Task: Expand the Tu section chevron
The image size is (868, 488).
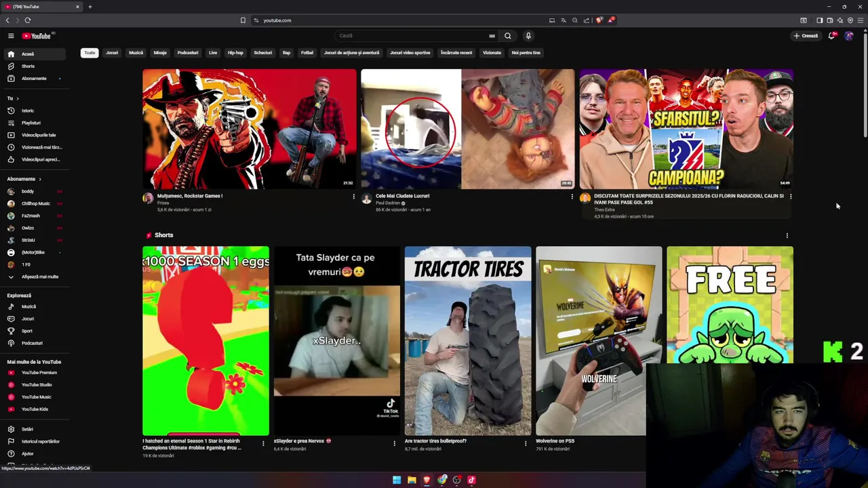Action: click(x=17, y=98)
